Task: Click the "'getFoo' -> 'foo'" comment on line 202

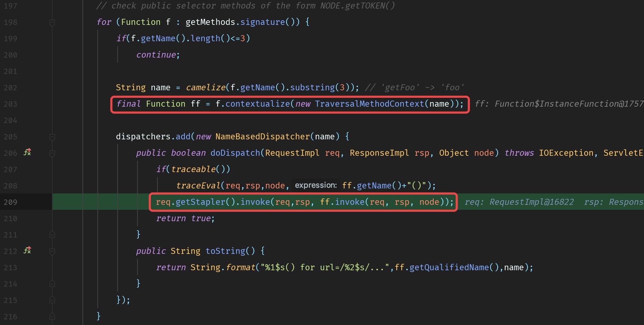Action: (414, 87)
